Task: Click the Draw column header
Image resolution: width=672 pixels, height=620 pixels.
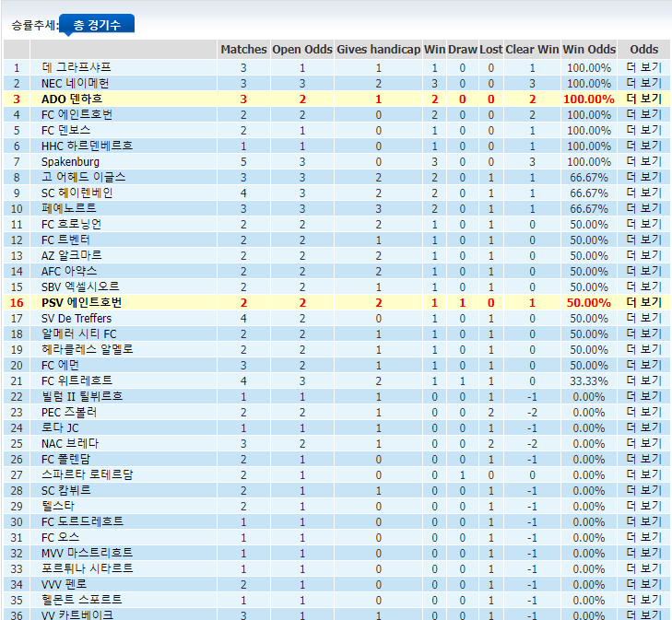Action: pos(463,50)
